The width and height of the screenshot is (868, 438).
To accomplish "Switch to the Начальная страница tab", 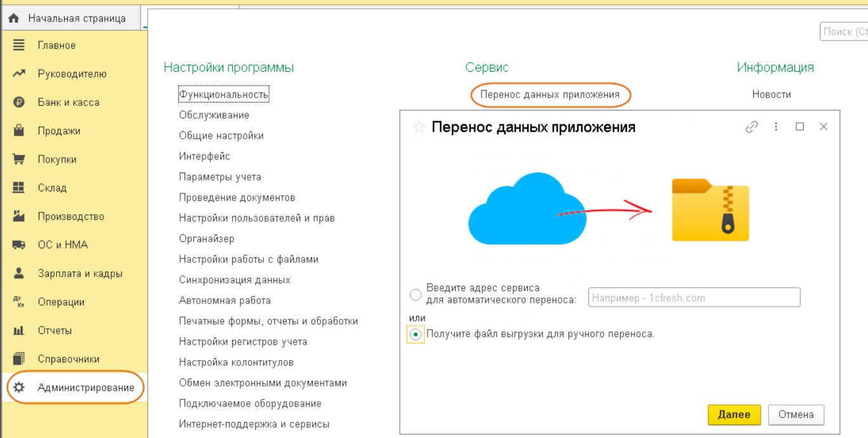I will click(76, 18).
